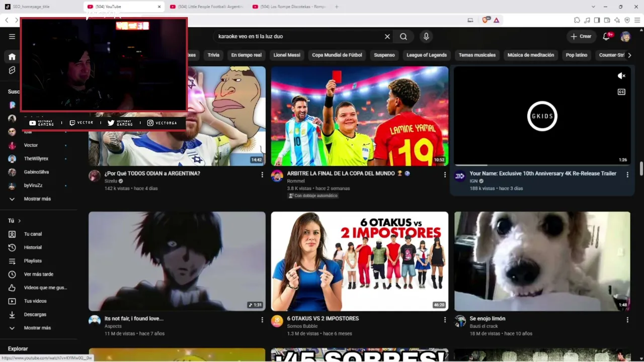The height and width of the screenshot is (362, 644).
Task: Switch to the Los Rompe Discotekas tab
Action: pyautogui.click(x=289, y=7)
